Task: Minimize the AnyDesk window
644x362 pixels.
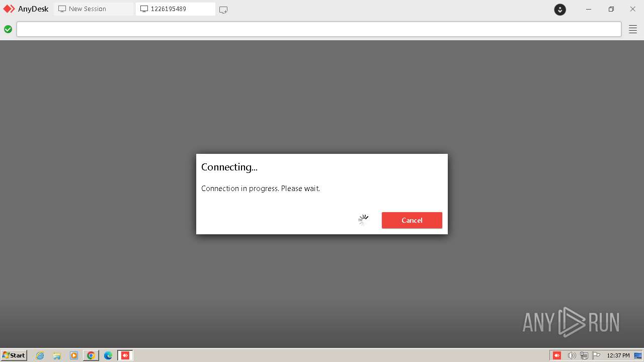Action: [x=589, y=9]
